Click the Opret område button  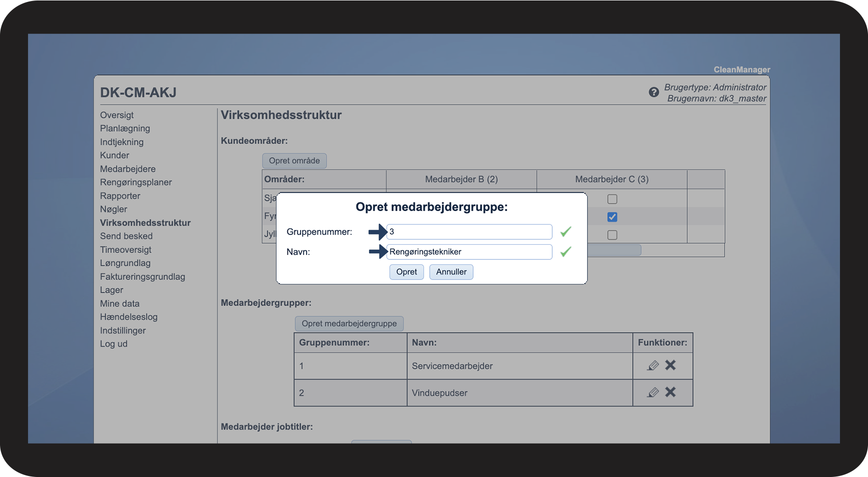coord(294,161)
